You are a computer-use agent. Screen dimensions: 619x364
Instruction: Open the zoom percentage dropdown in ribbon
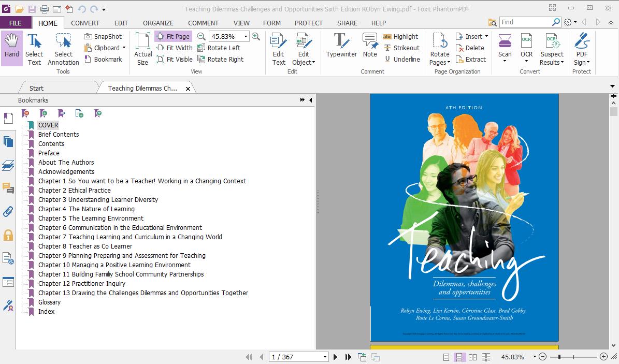246,36
